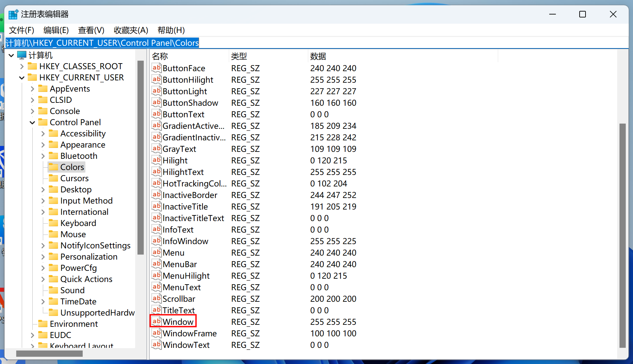Viewport: 633px width, 364px height.
Task: Click the Scrollbar value string icon
Action: pyautogui.click(x=156, y=298)
